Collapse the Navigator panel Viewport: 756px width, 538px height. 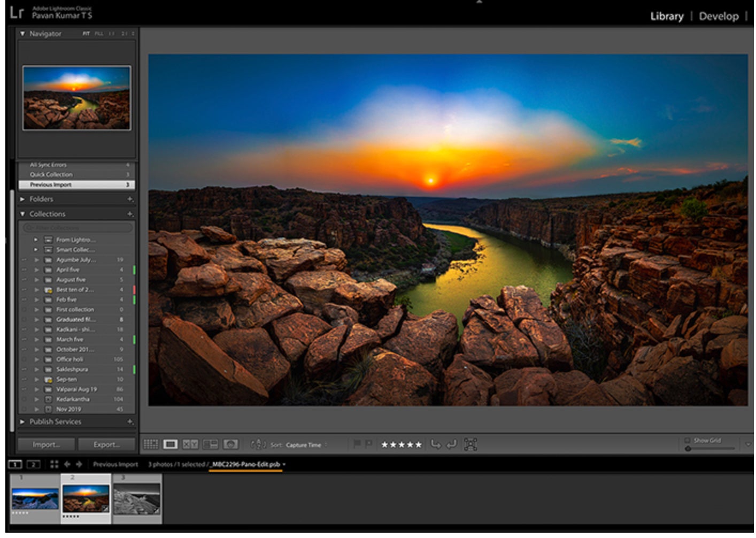[22, 34]
